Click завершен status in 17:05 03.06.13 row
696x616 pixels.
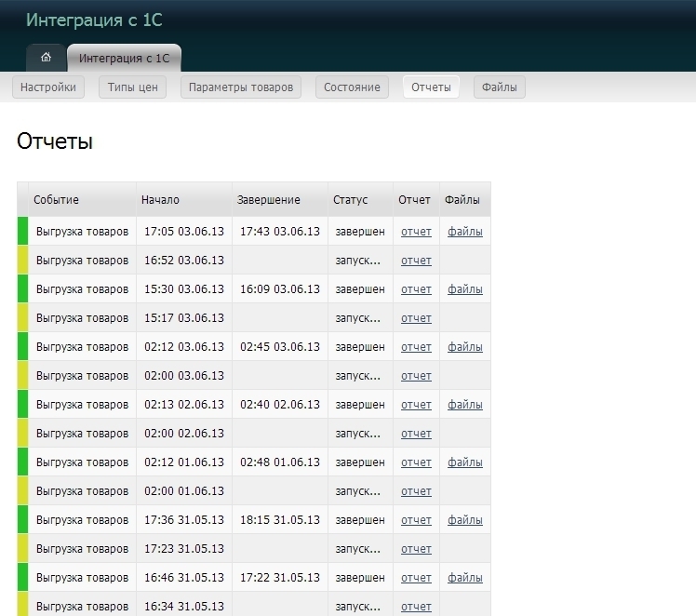[x=360, y=231]
